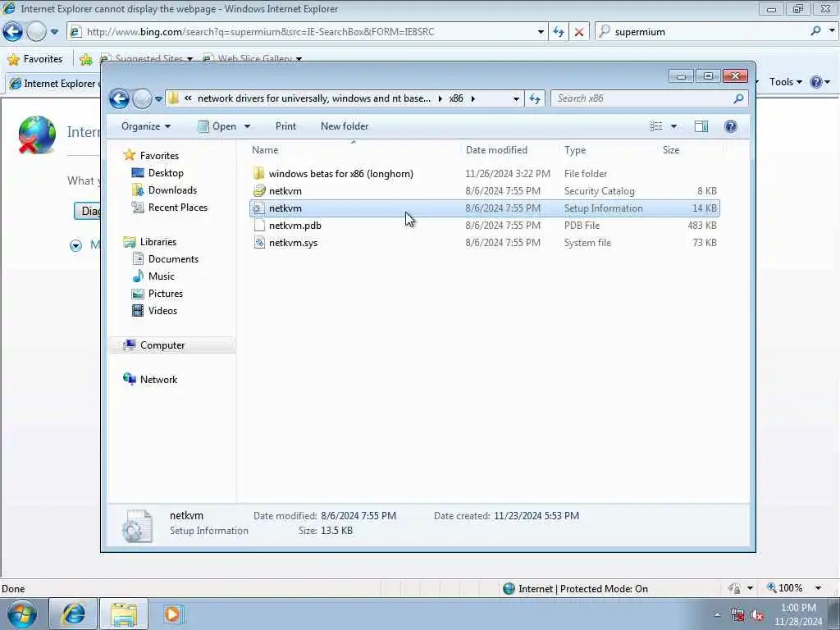This screenshot has height=630, width=840.
Task: Show hidden tray icons arrow
Action: pyautogui.click(x=717, y=615)
